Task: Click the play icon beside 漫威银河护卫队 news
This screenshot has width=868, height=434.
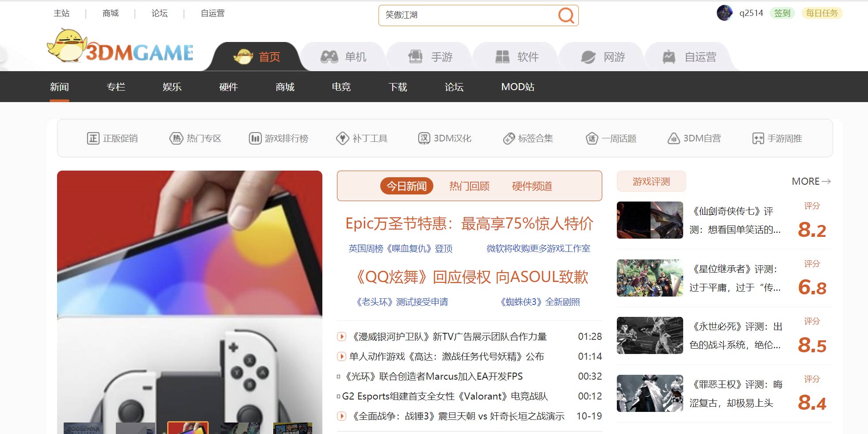Action: pos(341,336)
